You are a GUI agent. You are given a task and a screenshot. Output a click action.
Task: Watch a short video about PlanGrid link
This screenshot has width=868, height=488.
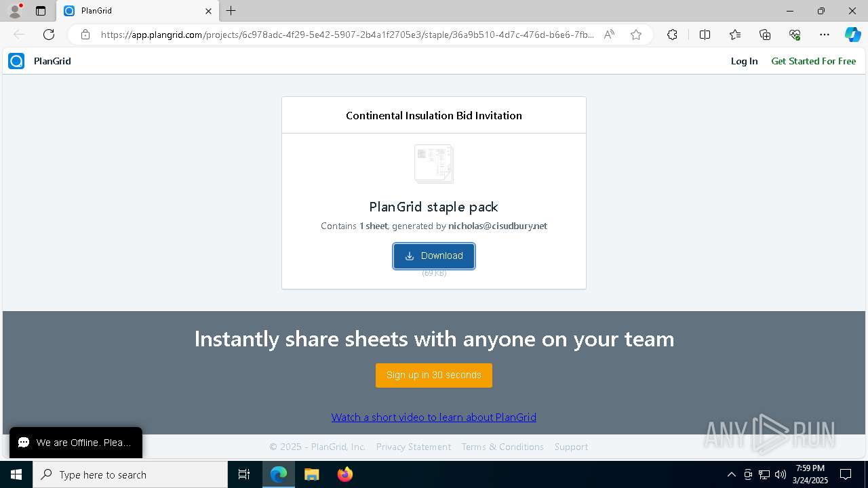point(434,417)
